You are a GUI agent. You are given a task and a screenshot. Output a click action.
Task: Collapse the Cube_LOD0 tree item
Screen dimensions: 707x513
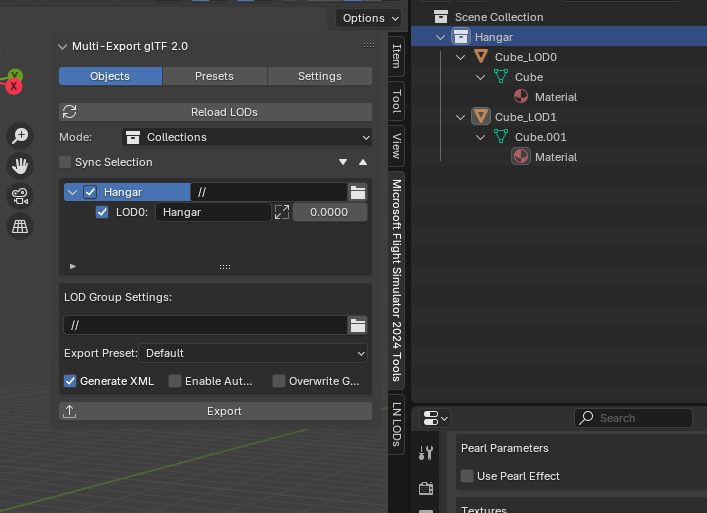461,57
